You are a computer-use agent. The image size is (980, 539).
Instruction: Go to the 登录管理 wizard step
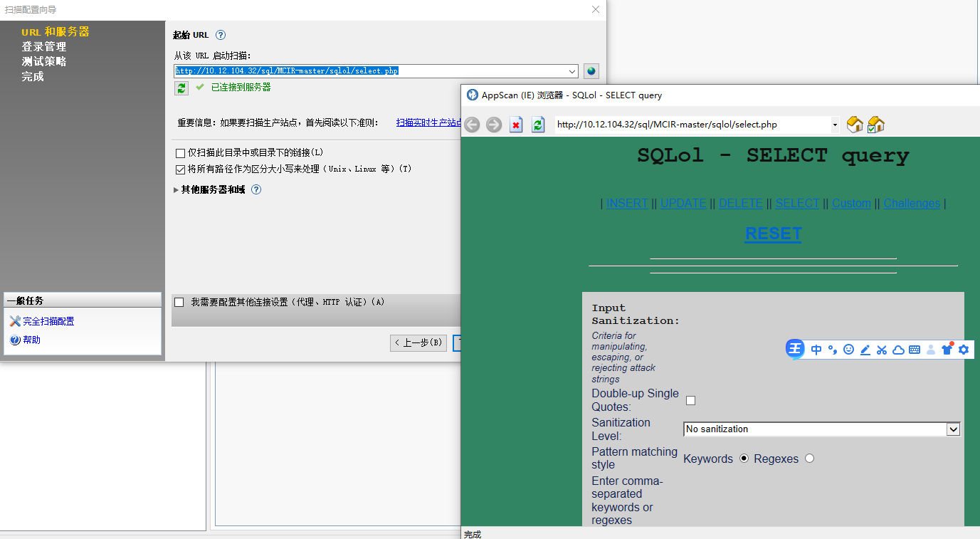coord(44,46)
